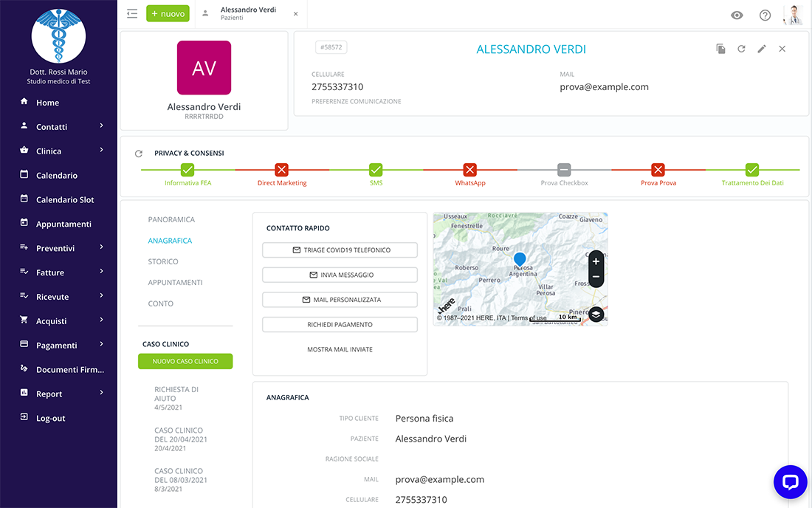Image resolution: width=812 pixels, height=508 pixels.
Task: Click the refresh icon in the patient header
Action: pos(741,48)
